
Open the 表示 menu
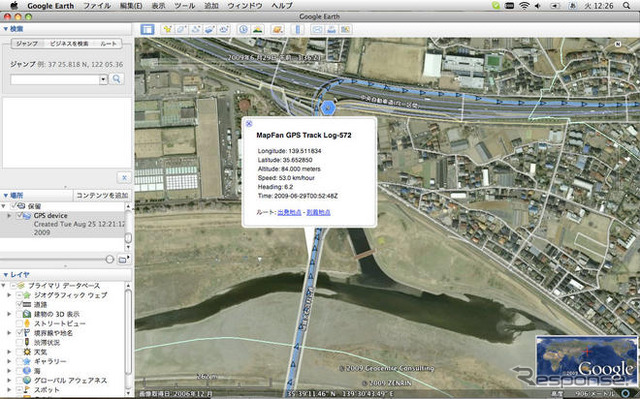158,6
